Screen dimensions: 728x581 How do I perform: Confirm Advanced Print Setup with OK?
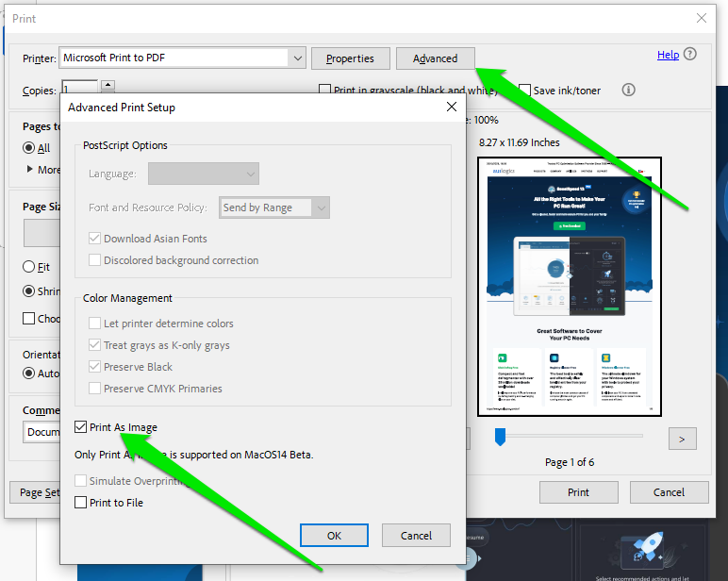[334, 536]
